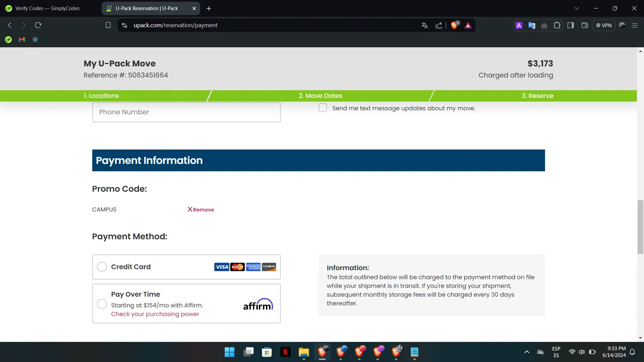The width and height of the screenshot is (644, 362).
Task: Click the Discover card logo
Action: point(269,267)
